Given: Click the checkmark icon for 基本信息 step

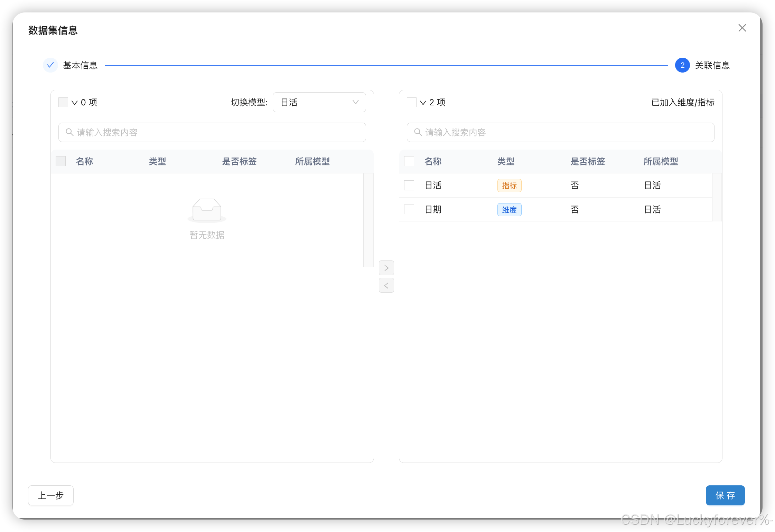Looking at the screenshot, I should (x=50, y=65).
